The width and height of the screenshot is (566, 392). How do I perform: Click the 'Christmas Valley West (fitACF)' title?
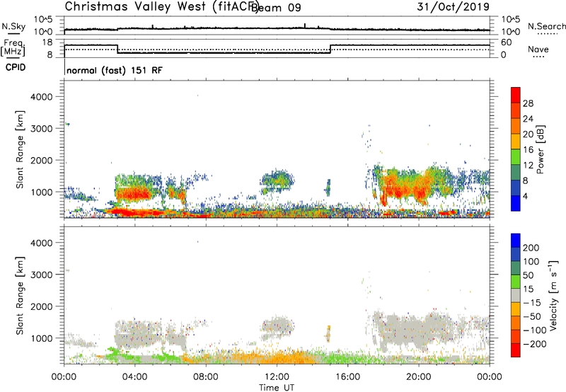tap(162, 6)
